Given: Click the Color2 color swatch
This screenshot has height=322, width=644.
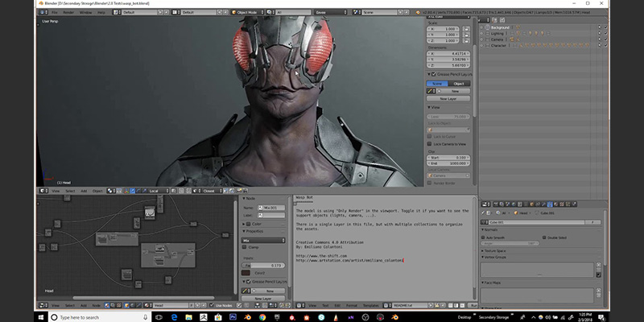Looking at the screenshot, I should [246, 273].
